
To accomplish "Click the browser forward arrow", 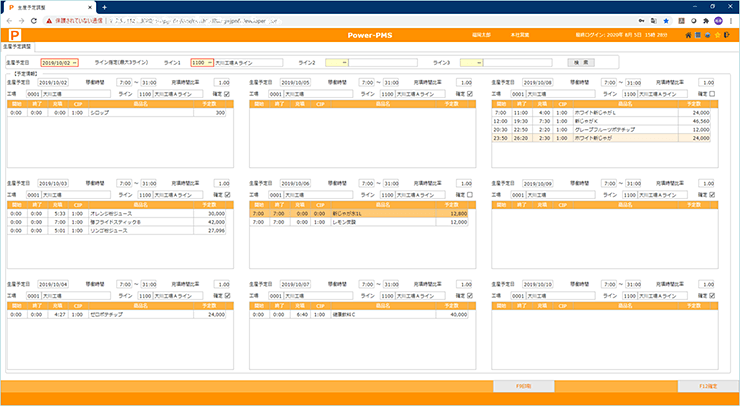I will 21,21.
